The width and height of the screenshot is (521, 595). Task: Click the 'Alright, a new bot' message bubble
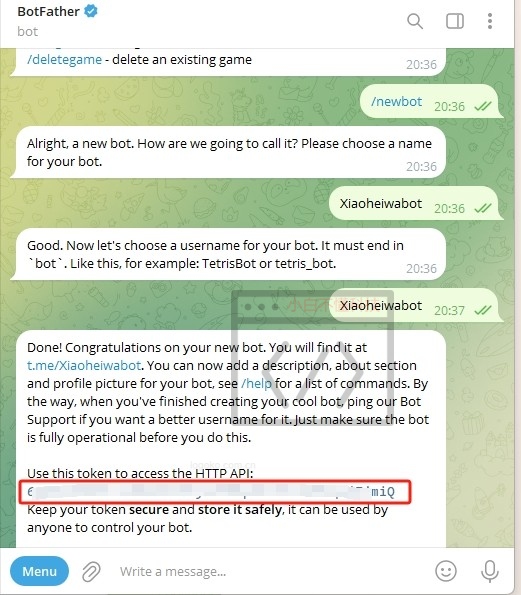coord(228,152)
